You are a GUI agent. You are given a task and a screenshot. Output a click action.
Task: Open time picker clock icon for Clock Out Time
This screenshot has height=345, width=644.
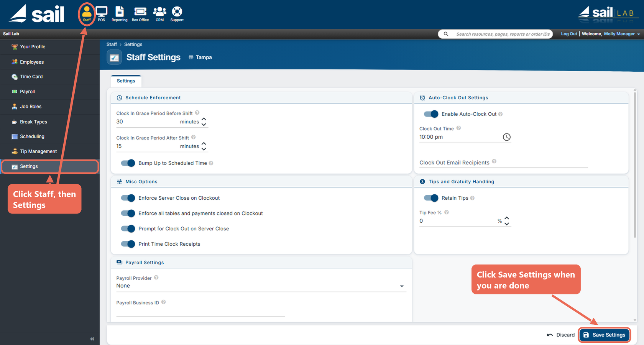[506, 137]
